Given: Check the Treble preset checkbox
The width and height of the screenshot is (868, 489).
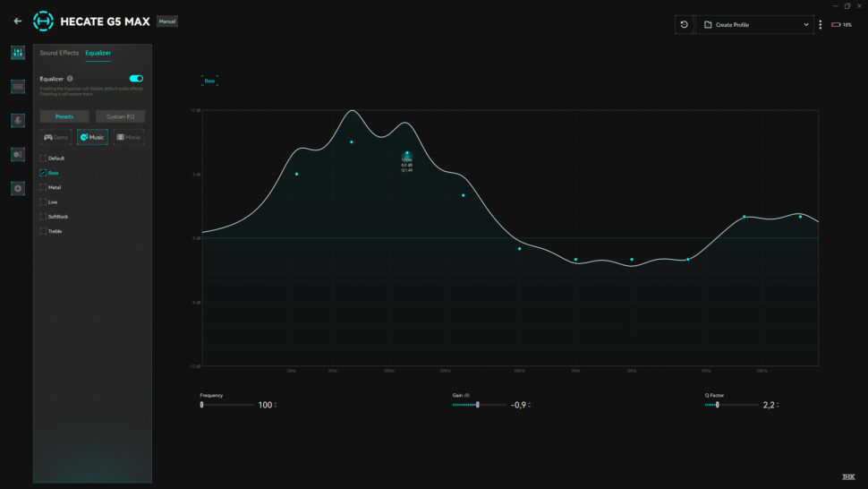Looking at the screenshot, I should (x=43, y=231).
